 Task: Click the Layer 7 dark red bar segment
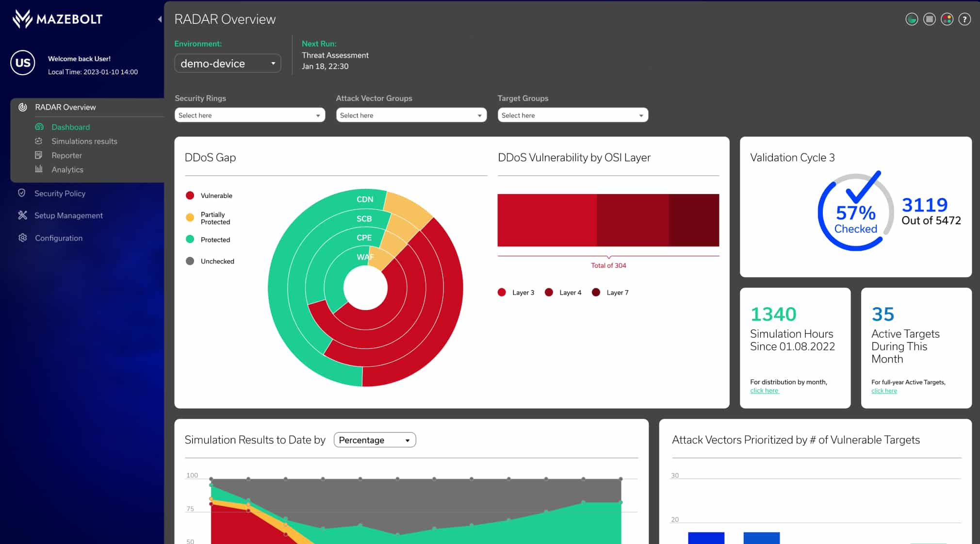pyautogui.click(x=694, y=220)
